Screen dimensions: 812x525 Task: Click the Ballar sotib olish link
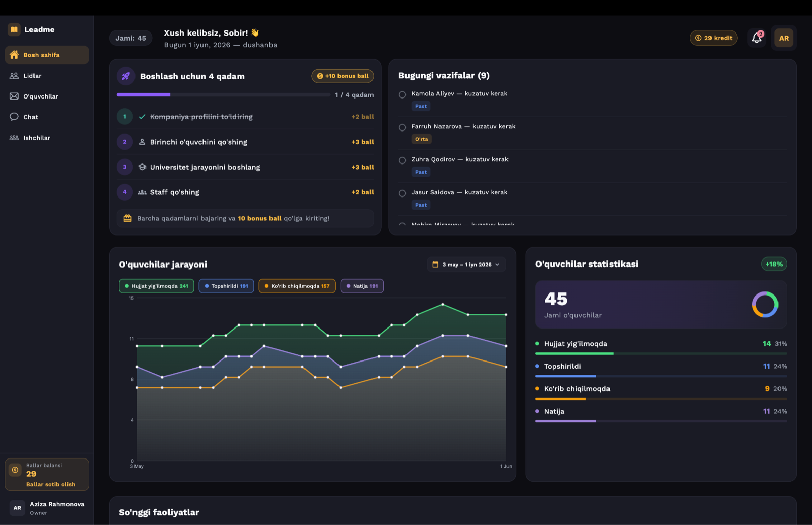tap(51, 484)
